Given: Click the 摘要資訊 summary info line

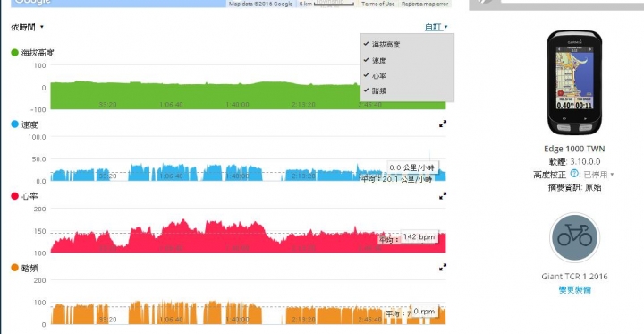Looking at the screenshot, I should (574, 187).
